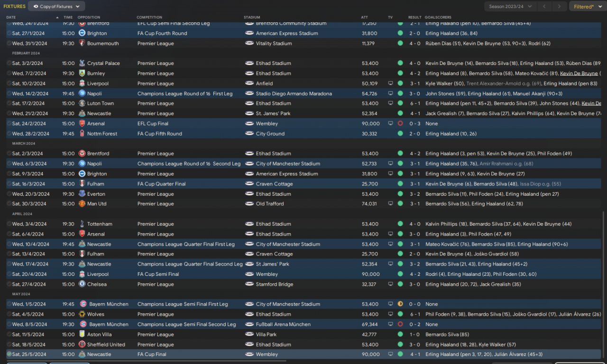This screenshot has height=364, width=607.
Task: Click the 74,031 attendance value
Action: [370, 204]
